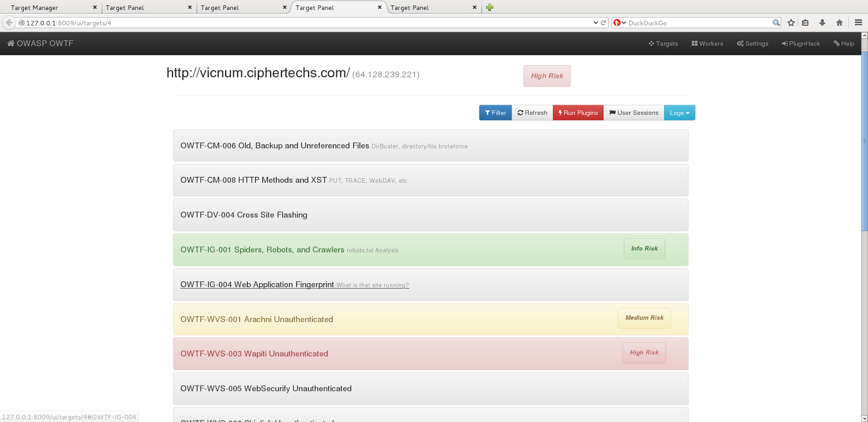Expand OWTF-IG-001 Spiders, Robots, and Crawlers

[431, 250]
